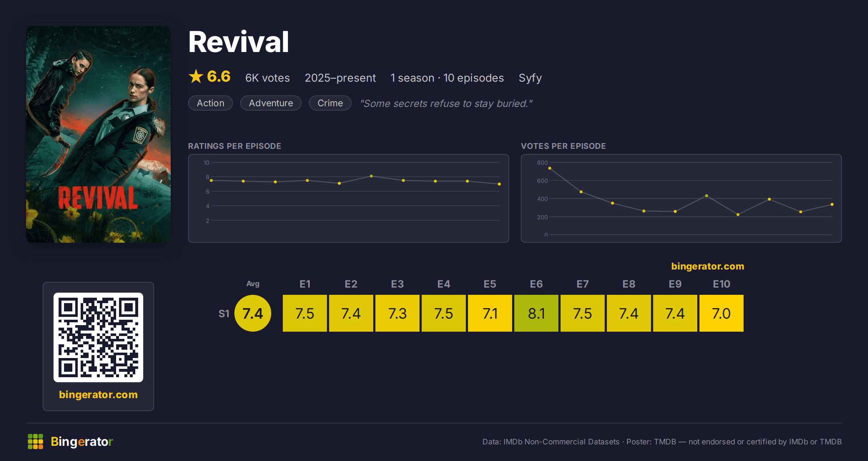Click the Bingerator grid logo icon
The image size is (868, 461).
(35, 441)
